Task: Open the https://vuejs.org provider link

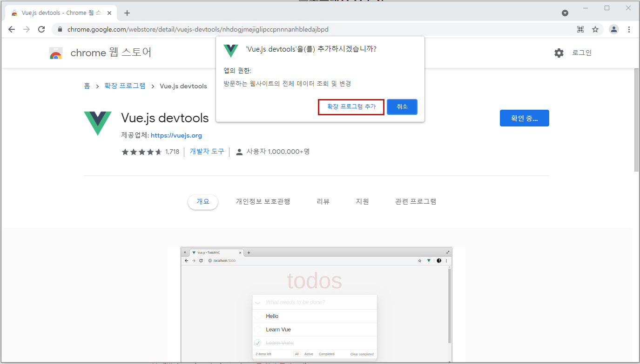Action: point(176,136)
